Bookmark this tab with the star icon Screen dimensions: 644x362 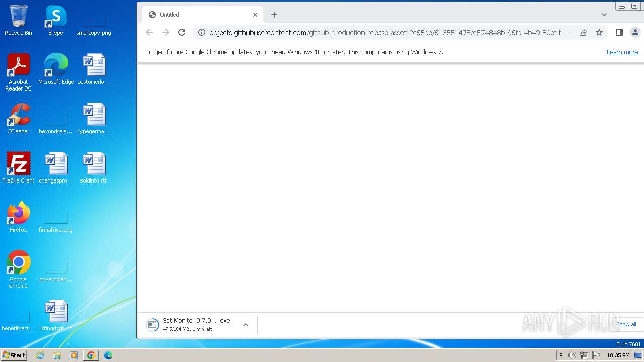599,32
